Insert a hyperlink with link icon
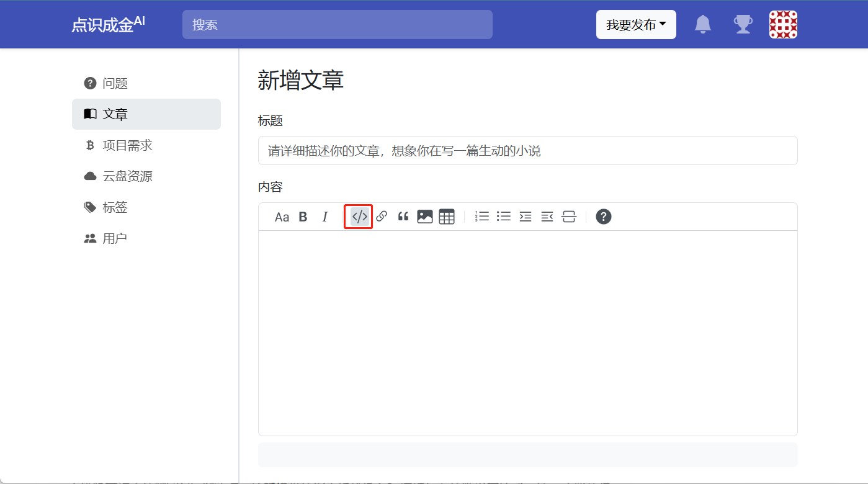Screen dimensions: 868x484 (x=382, y=217)
